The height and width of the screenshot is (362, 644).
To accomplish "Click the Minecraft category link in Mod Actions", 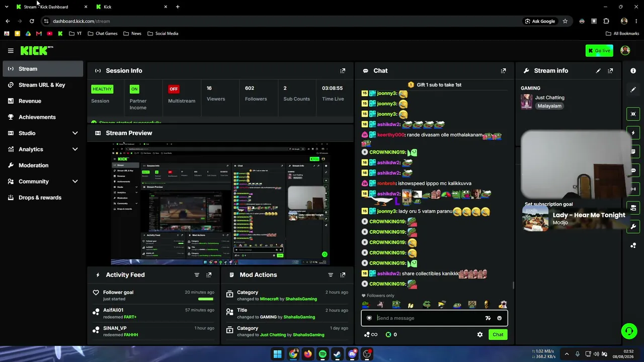I will pyautogui.click(x=269, y=299).
